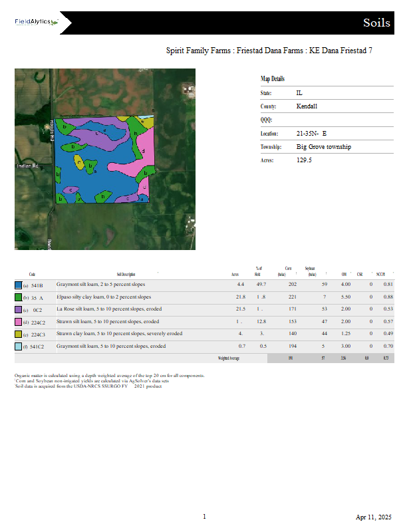
Task: Click the FieldAlytics logo in header
Action: tap(37, 22)
